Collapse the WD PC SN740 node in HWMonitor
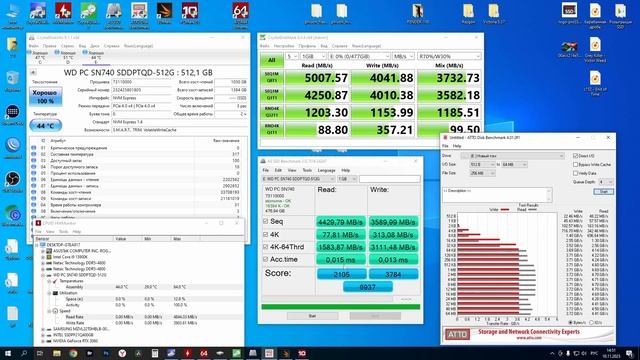The height and width of the screenshot is (360, 640). coord(43,275)
